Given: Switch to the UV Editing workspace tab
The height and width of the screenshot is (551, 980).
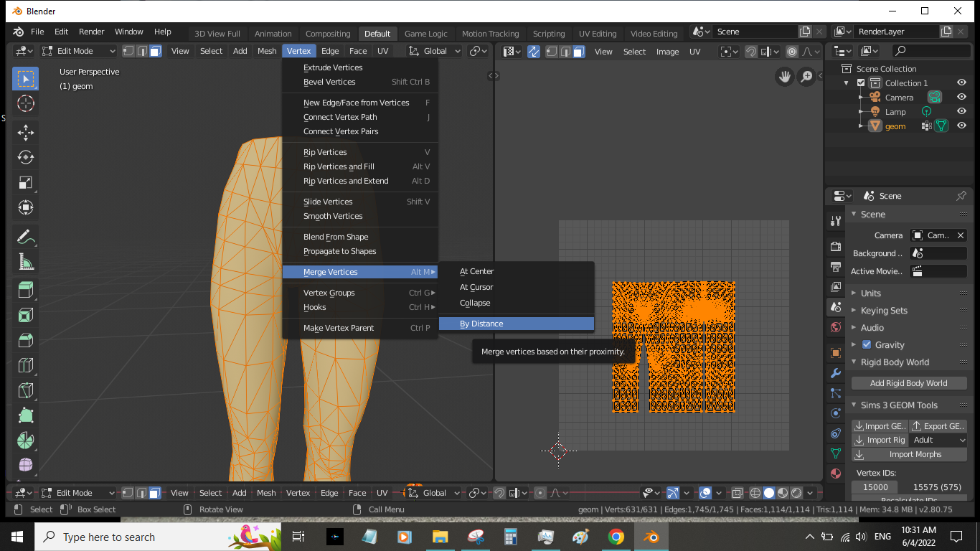Looking at the screenshot, I should (x=598, y=34).
